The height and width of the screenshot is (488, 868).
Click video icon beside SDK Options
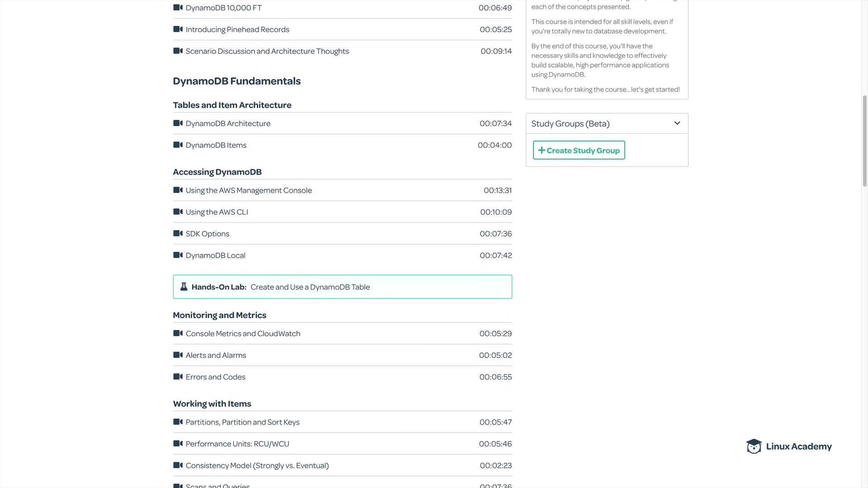pos(178,234)
